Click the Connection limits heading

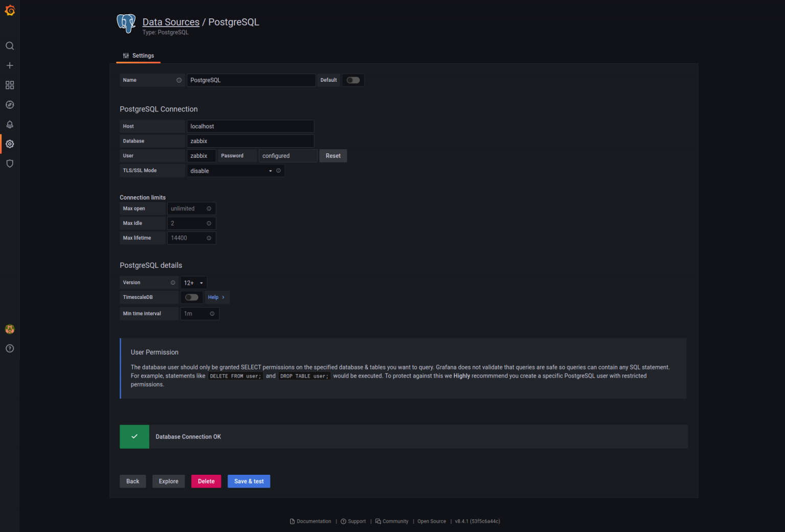pyautogui.click(x=143, y=197)
